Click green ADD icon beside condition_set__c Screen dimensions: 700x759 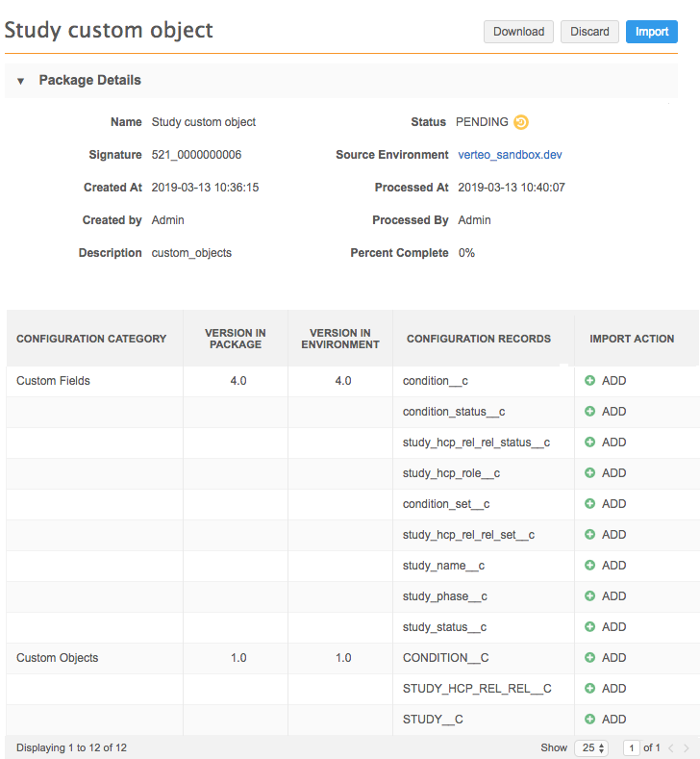click(589, 504)
